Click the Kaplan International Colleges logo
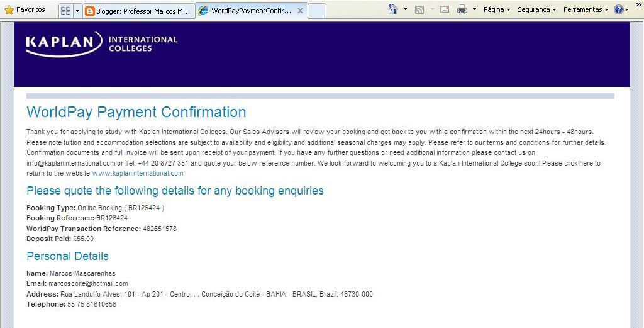644x328 pixels. coord(101,44)
